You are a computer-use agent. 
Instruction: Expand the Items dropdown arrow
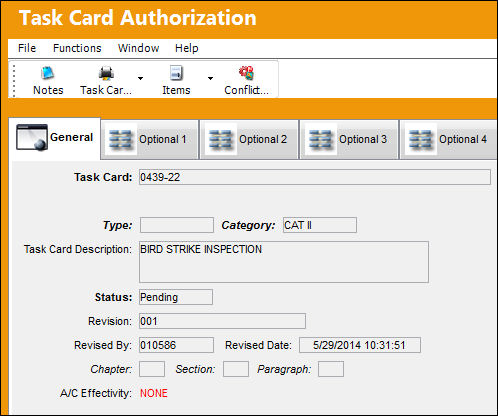pyautogui.click(x=210, y=78)
